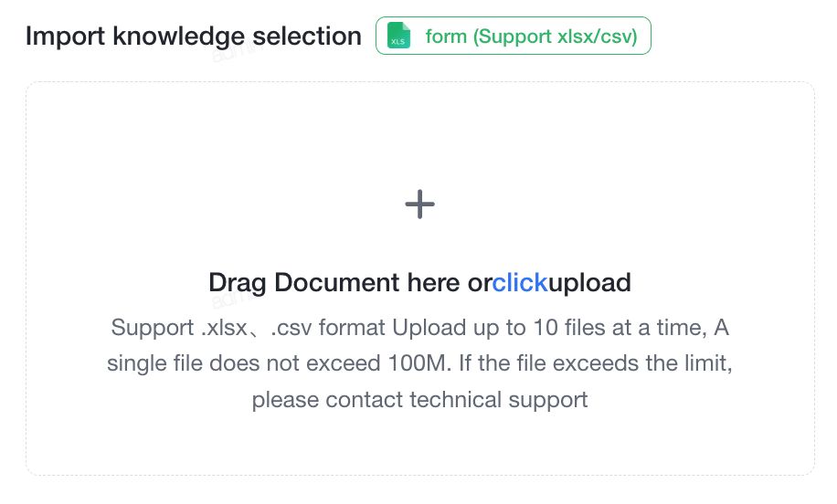The height and width of the screenshot is (504, 837).
Task: Click the green XLS file icon
Action: 398,36
